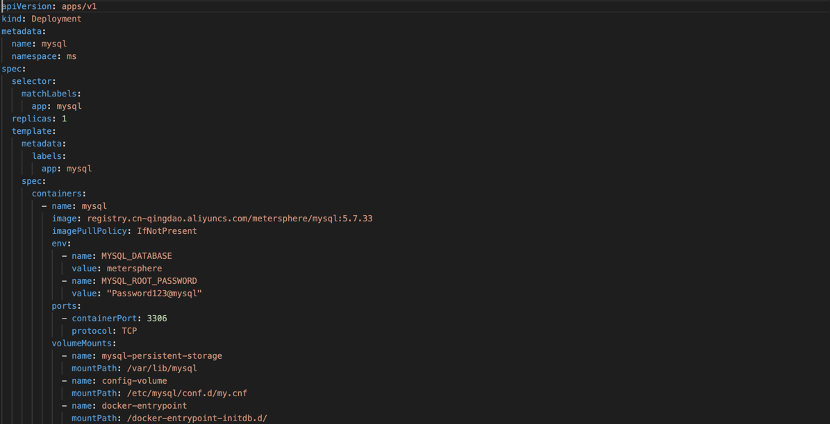Click the containers key
Image resolution: width=830 pixels, height=424 pixels.
[x=58, y=194]
